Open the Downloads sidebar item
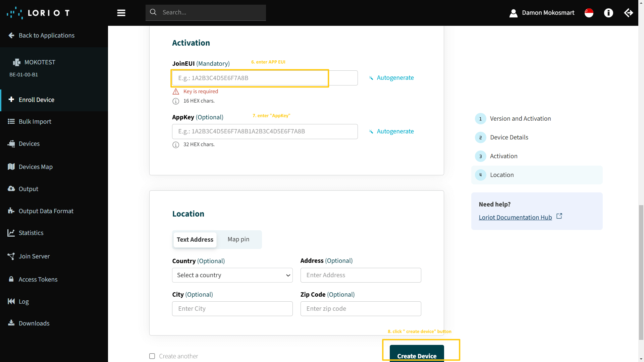Viewport: 644px width, 362px height. (34, 323)
